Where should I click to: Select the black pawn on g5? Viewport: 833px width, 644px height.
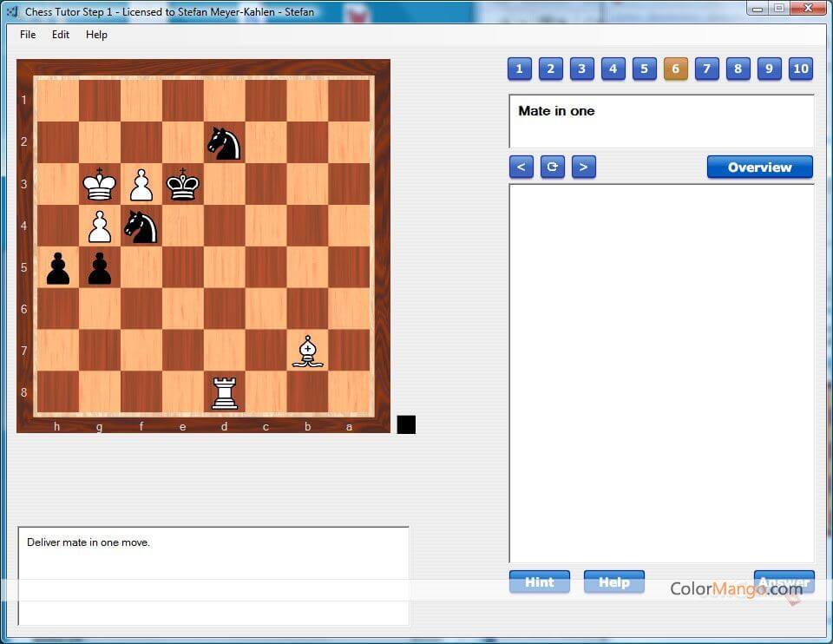(99, 269)
